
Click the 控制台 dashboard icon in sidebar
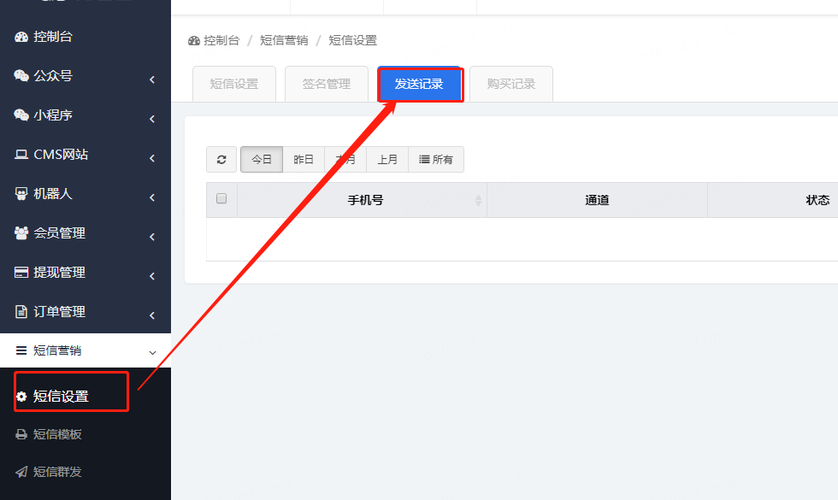coord(21,37)
